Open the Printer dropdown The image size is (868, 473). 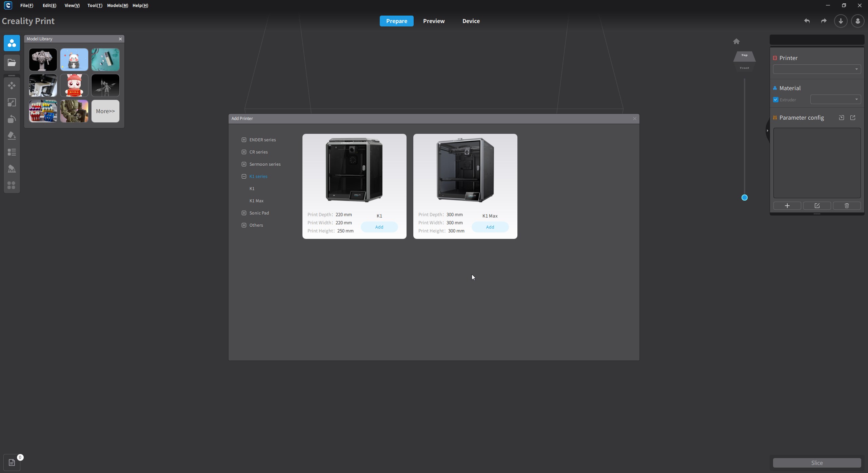(x=817, y=69)
